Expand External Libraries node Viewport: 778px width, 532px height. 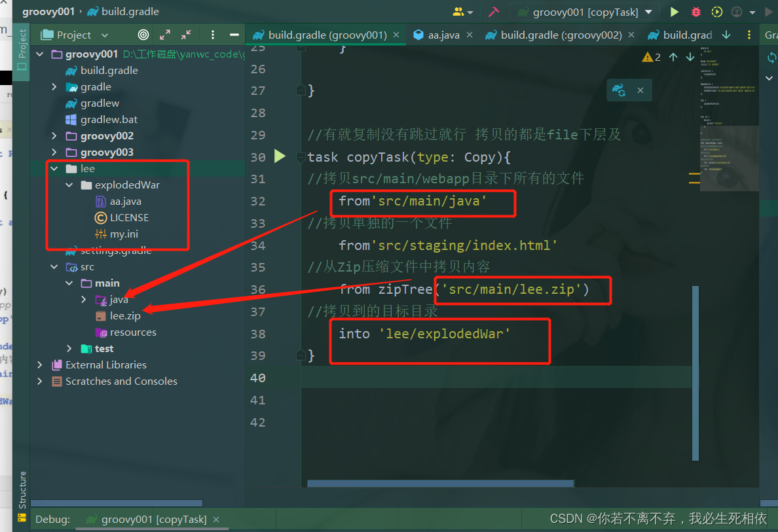(40, 365)
